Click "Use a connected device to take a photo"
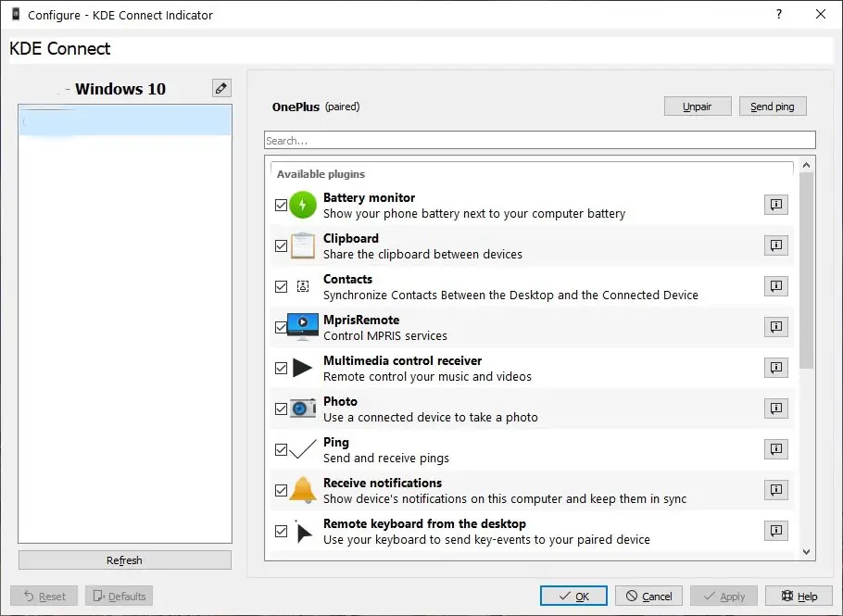This screenshot has width=843, height=616. coord(430,417)
